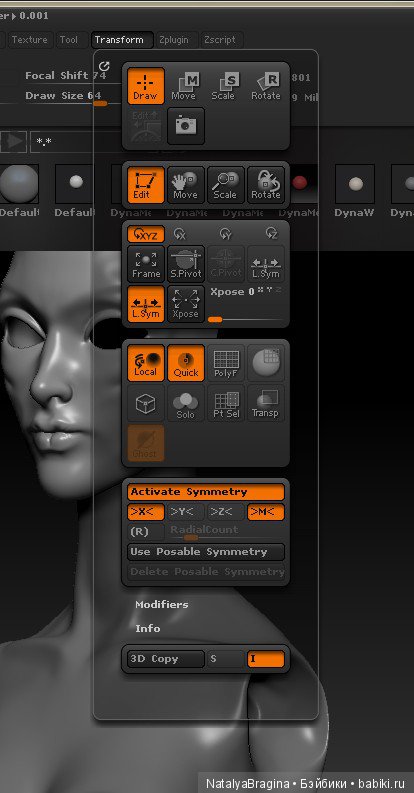Viewport: 414px width, 793px height.
Task: Toggle Quick 3D edit mode
Action: [x=186, y=363]
